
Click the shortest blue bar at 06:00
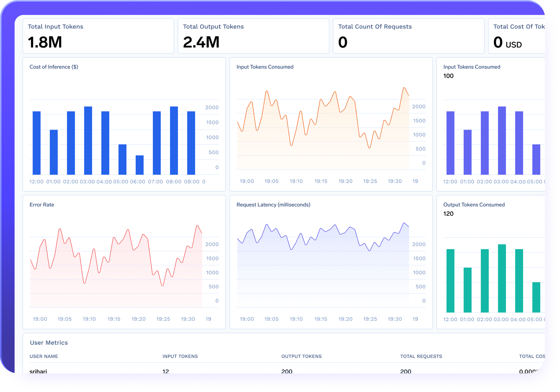pos(140,165)
